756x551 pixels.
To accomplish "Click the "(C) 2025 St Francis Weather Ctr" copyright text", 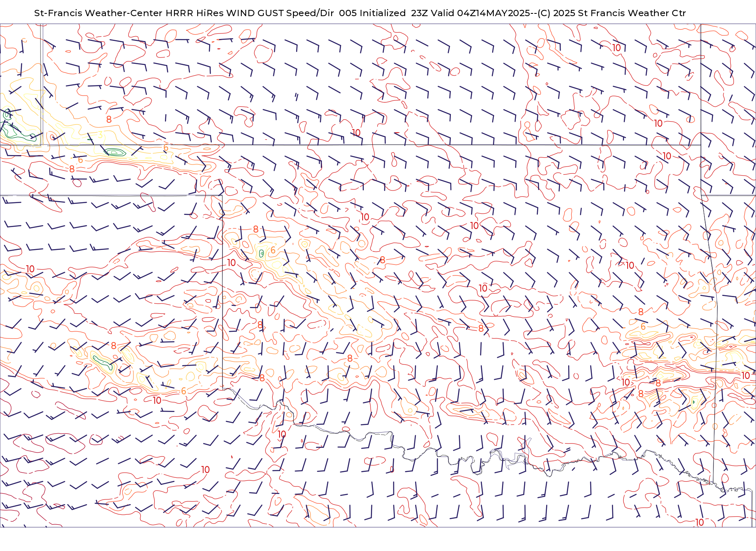I will point(612,13).
